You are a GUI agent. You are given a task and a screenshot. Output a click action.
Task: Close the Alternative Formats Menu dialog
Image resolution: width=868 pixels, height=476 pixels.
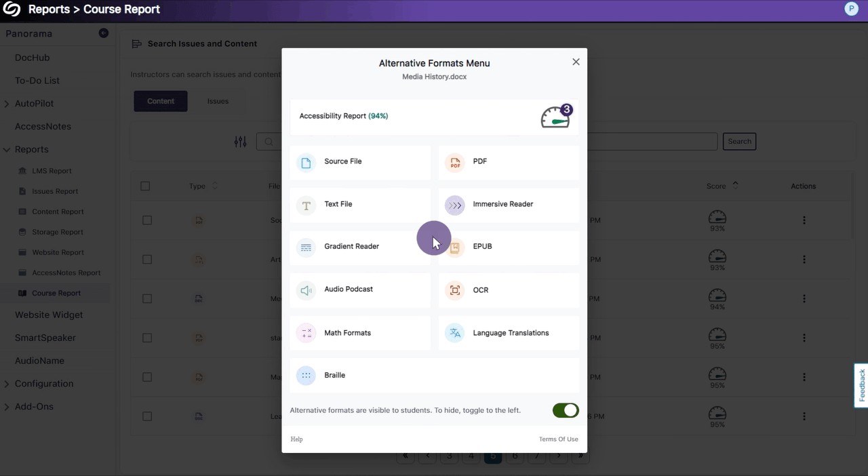point(576,62)
